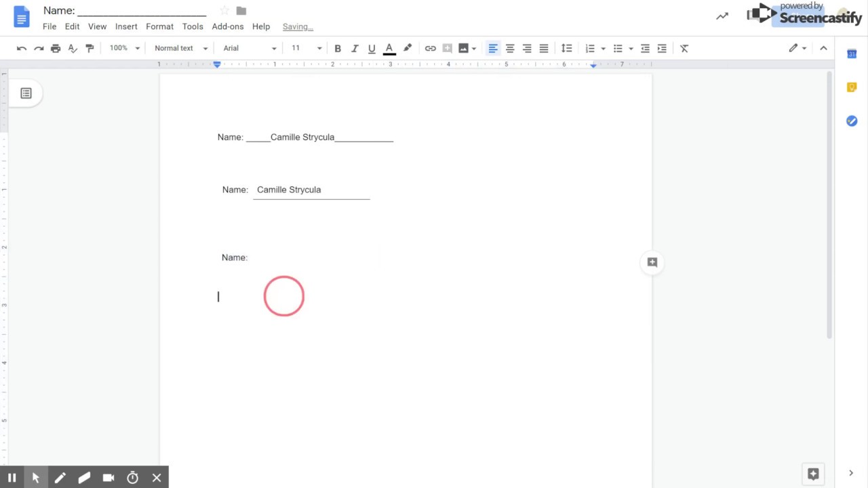The height and width of the screenshot is (488, 868).
Task: Toggle the Screencastify webcam
Action: (x=108, y=478)
